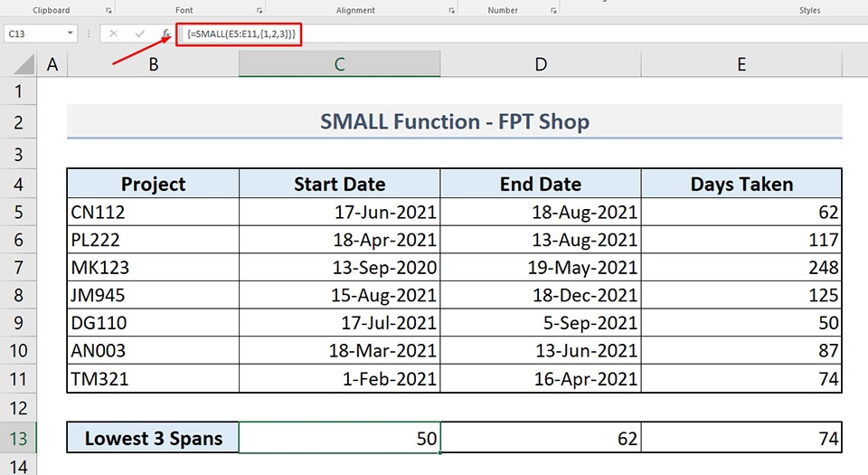Select the 'SMALL Function - FPT Shop' title cell

tap(455, 122)
